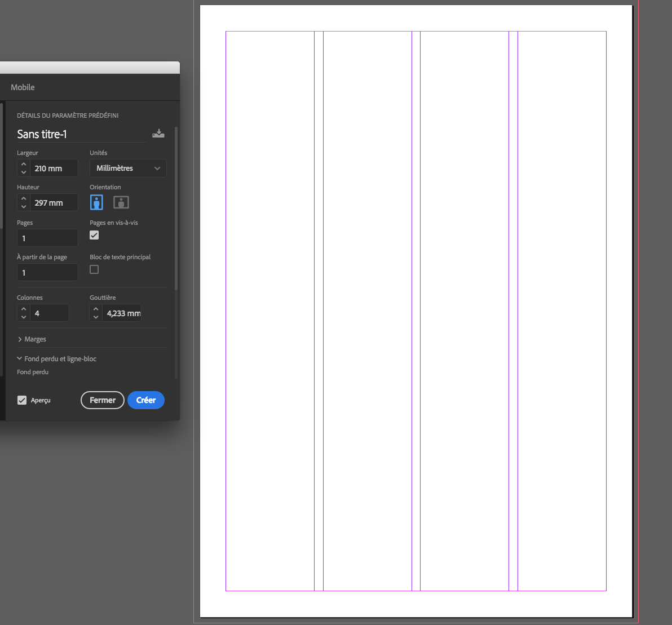672x625 pixels.
Task: Collapse Fond perdu et ligne-bloc section
Action: pos(56,358)
